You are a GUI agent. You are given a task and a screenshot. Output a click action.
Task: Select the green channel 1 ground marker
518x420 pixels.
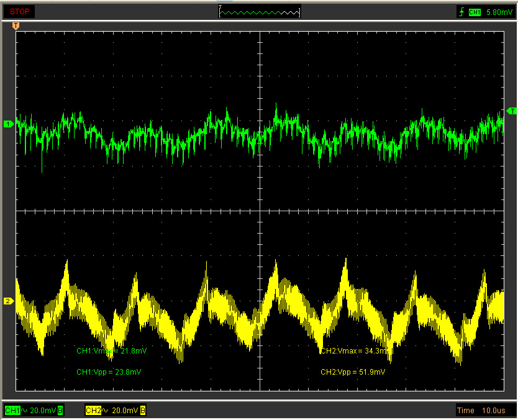pyautogui.click(x=8, y=124)
